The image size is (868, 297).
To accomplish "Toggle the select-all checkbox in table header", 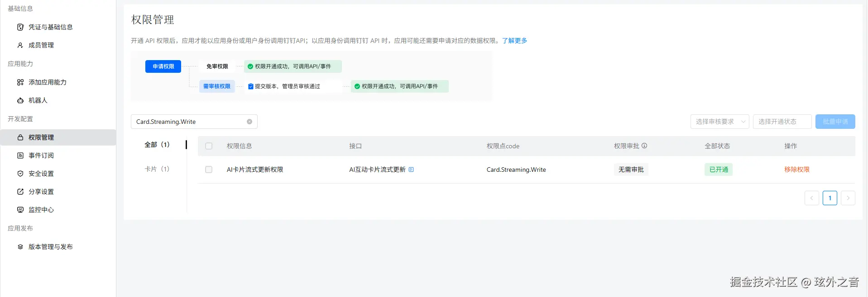I will click(x=209, y=146).
